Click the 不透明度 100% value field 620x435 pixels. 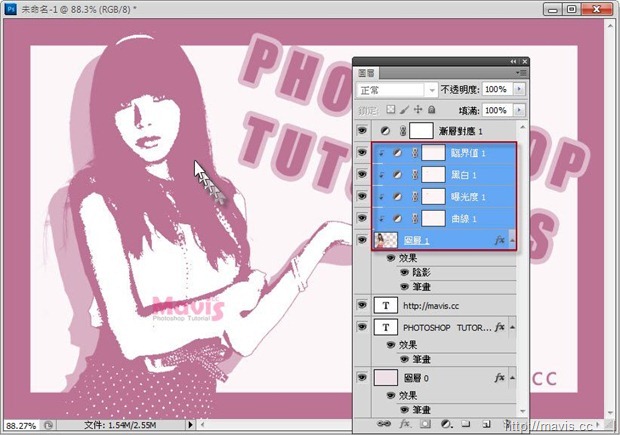(497, 89)
